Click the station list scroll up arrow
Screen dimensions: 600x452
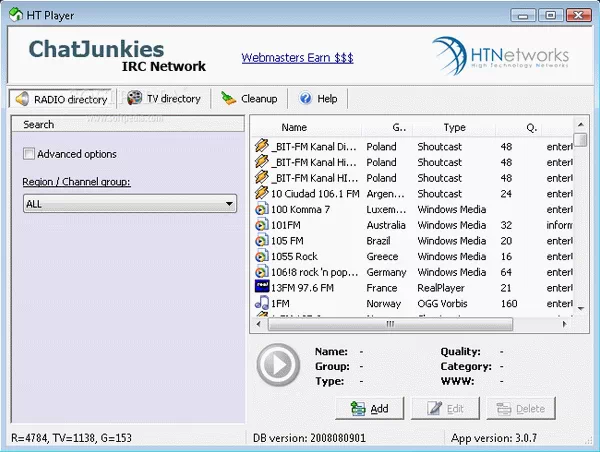point(580,125)
